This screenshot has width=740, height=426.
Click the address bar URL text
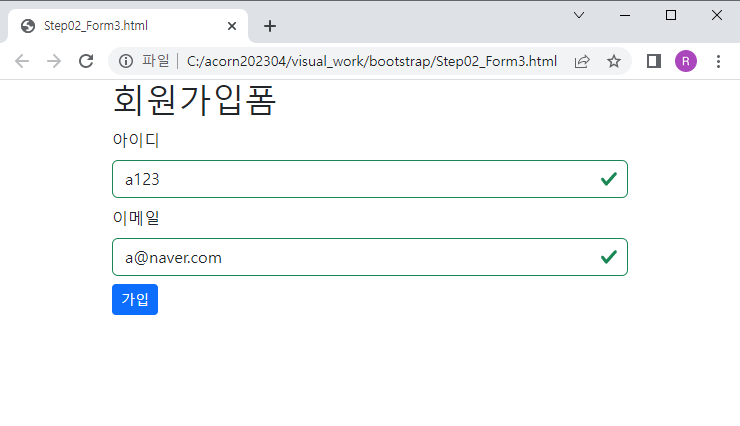point(372,61)
